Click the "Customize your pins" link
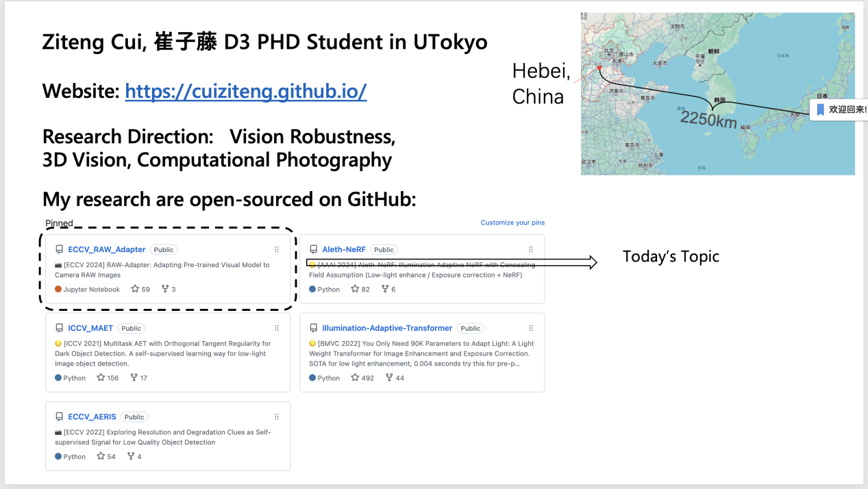Viewport: 868px width, 489px height. (x=512, y=223)
